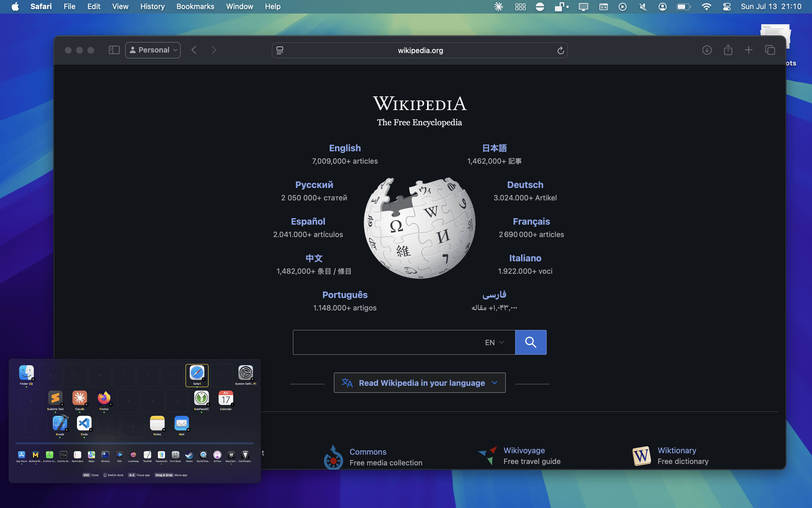Launch Ghostty terminal icon
This screenshot has width=812, height=508.
(105, 455)
